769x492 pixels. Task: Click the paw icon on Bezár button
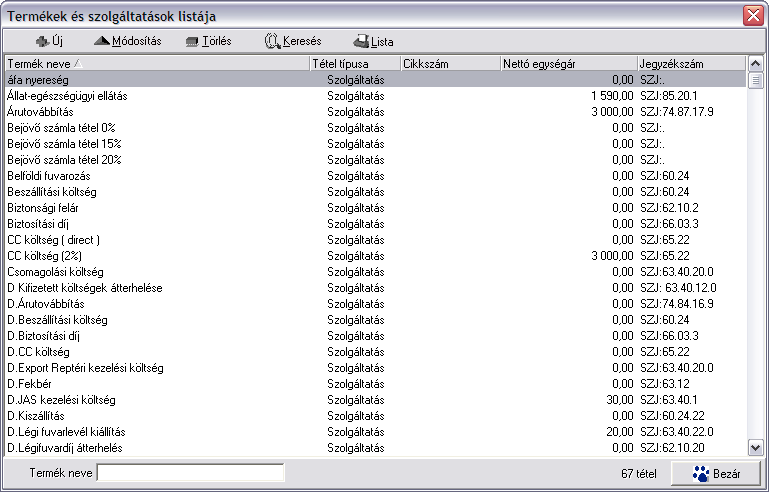(x=701, y=473)
